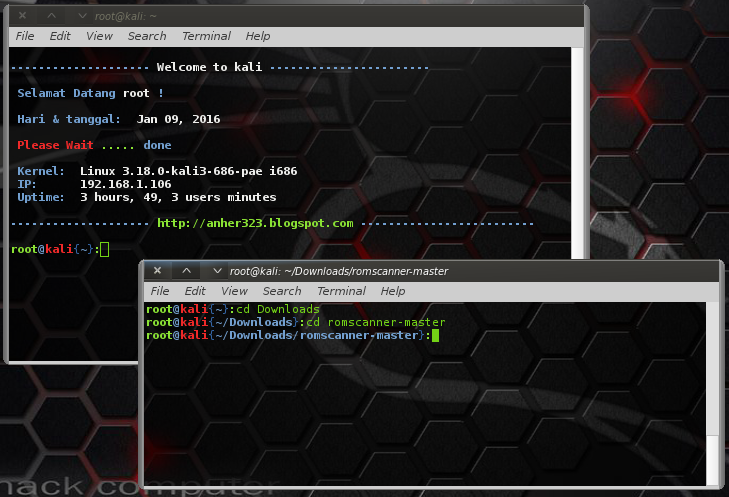The width and height of the screenshot is (729, 497).
Task: Click kernel value 'Linux 3.18.0-kali3-686-pae i686'
Action: [189, 171]
